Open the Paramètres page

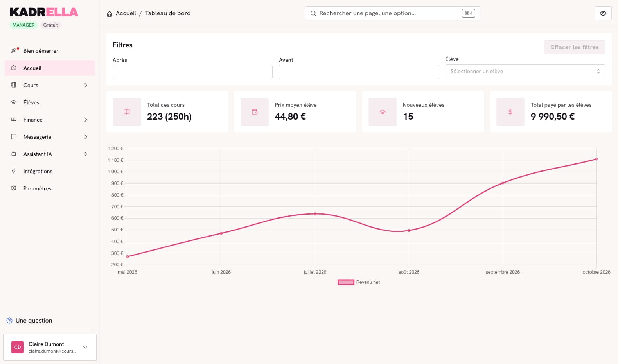point(50,188)
